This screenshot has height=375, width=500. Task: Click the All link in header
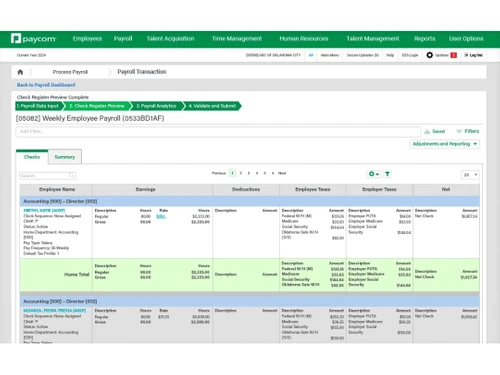click(311, 55)
